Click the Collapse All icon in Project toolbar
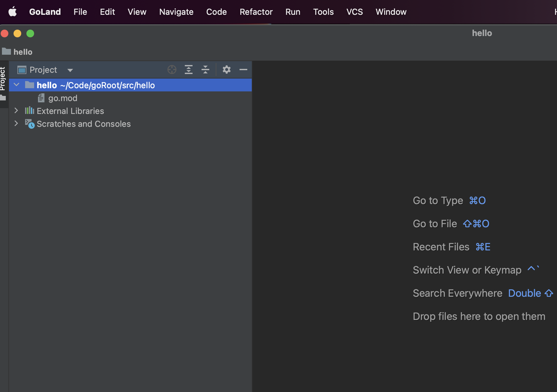Viewport: 557px width, 392px height. [205, 70]
